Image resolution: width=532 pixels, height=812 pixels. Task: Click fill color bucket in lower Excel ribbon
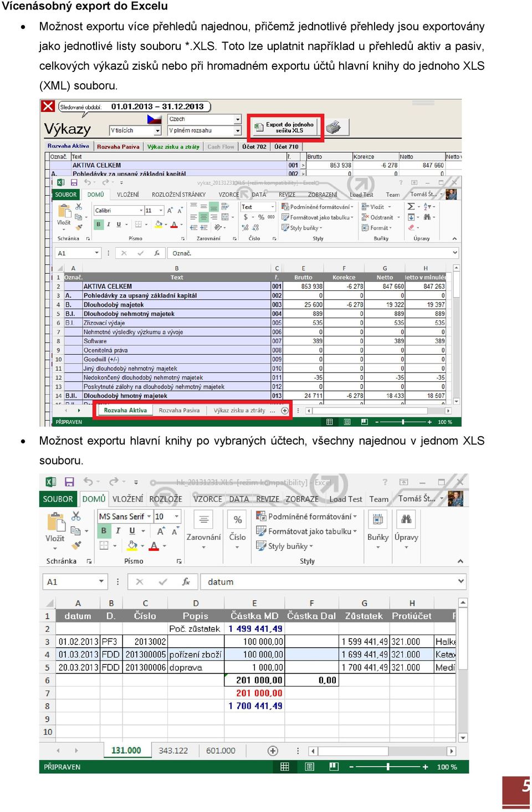132,545
